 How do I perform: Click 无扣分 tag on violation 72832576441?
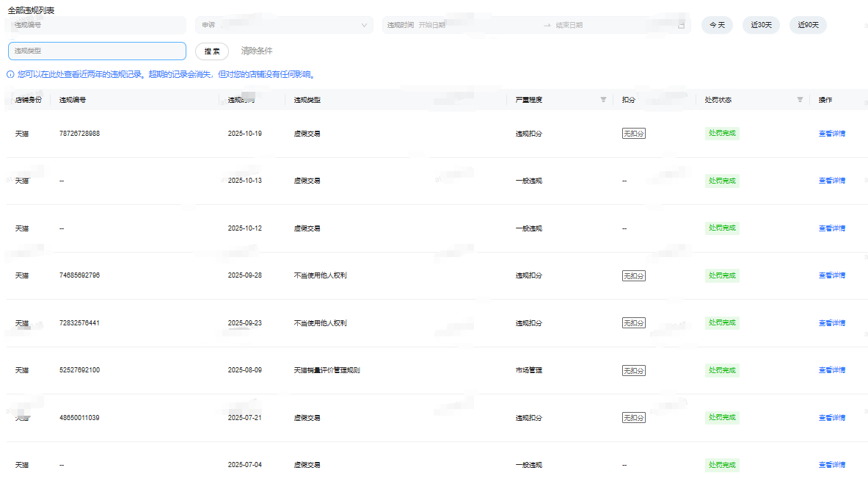tap(633, 323)
